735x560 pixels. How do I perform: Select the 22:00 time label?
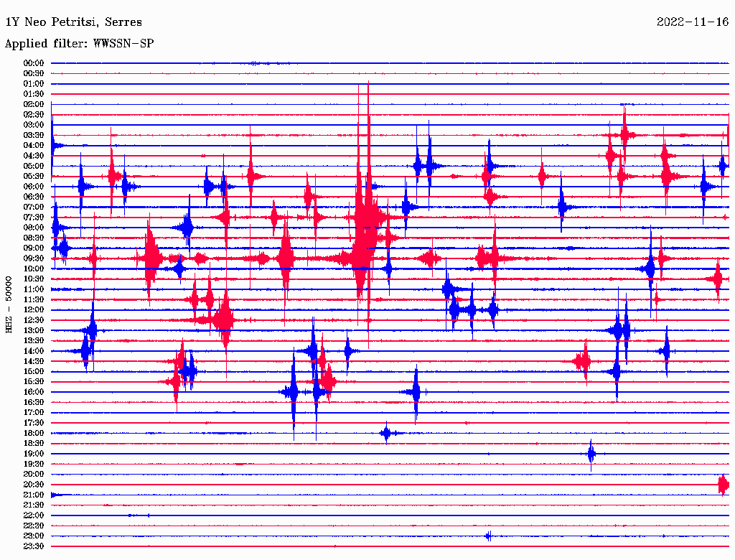pyautogui.click(x=33, y=515)
